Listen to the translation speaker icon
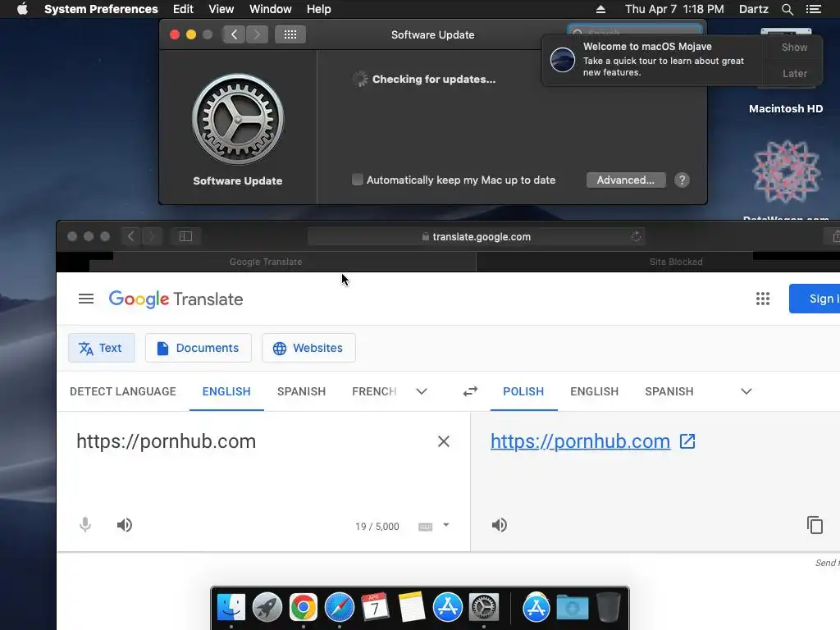This screenshot has width=840, height=630. pyautogui.click(x=499, y=525)
